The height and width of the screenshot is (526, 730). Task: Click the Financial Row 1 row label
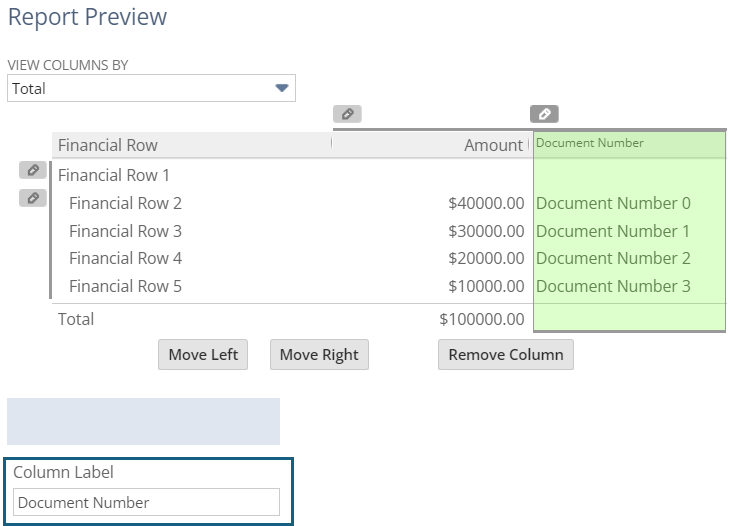(114, 175)
